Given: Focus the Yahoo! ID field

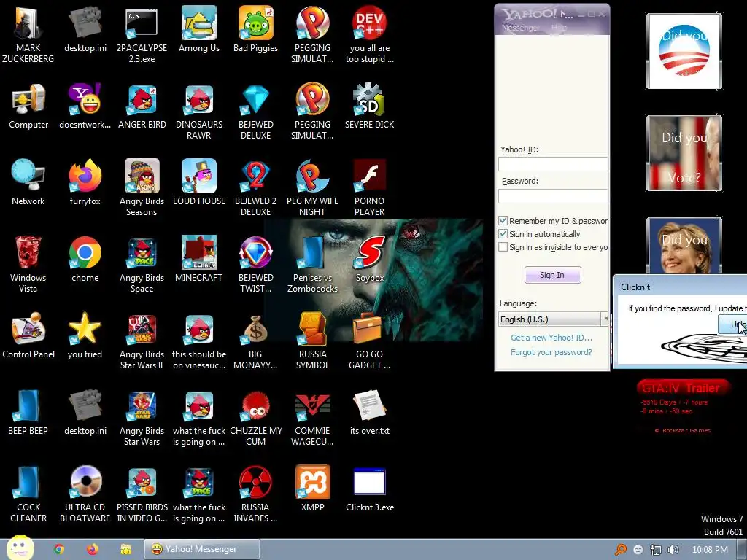Looking at the screenshot, I should pos(553,164).
